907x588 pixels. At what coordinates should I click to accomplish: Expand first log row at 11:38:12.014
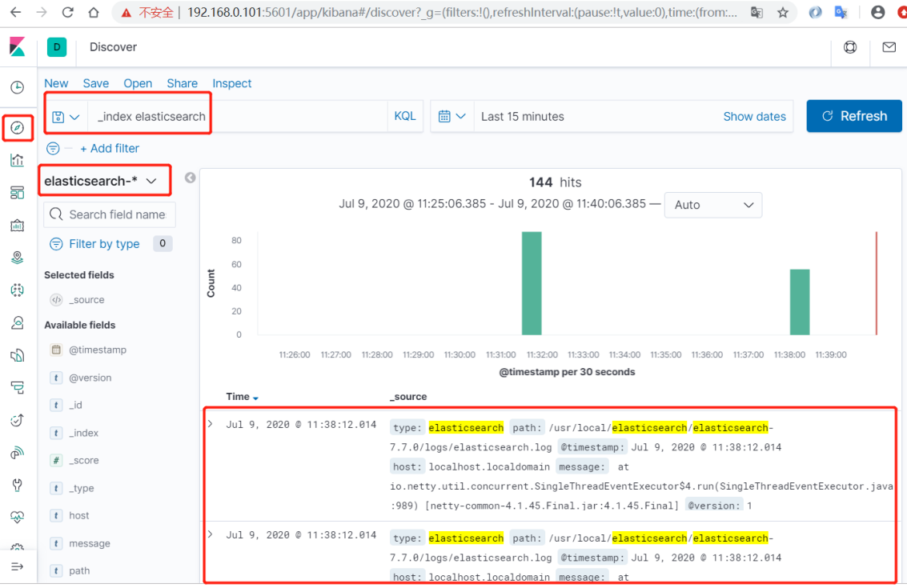211,424
